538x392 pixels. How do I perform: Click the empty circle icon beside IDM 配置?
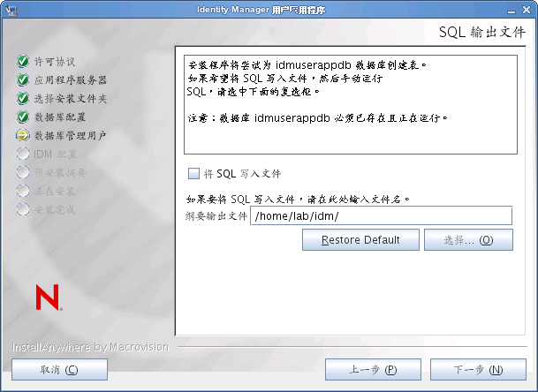[23, 154]
